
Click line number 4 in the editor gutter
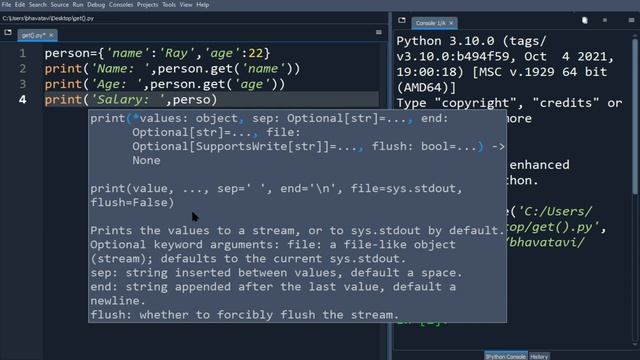22,100
